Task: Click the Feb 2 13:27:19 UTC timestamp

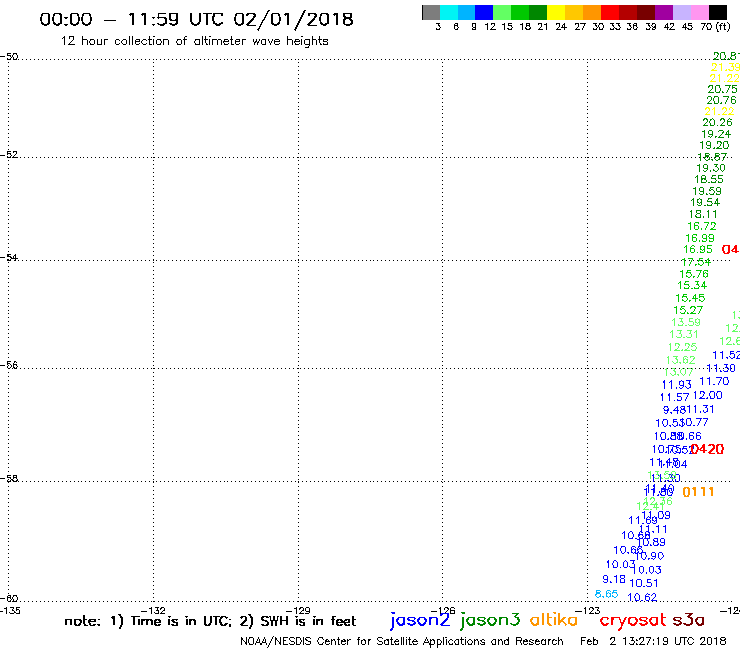Action: pos(653,641)
